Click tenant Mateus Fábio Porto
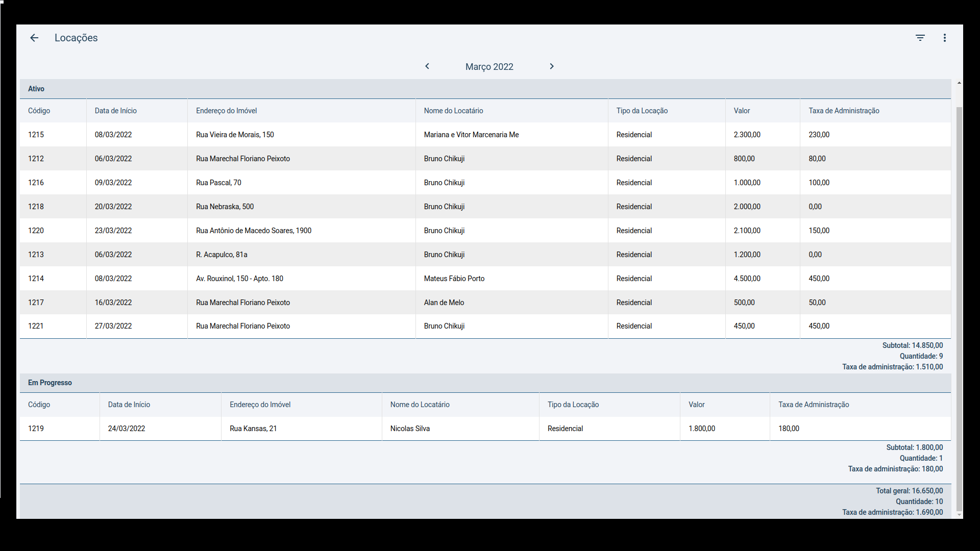 click(454, 279)
